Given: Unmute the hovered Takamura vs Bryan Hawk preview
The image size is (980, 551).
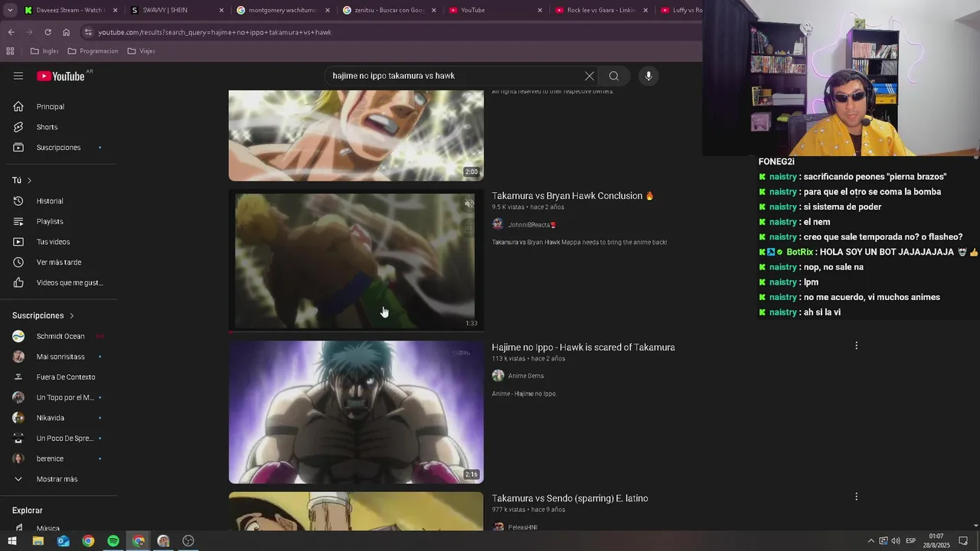Looking at the screenshot, I should 469,204.
